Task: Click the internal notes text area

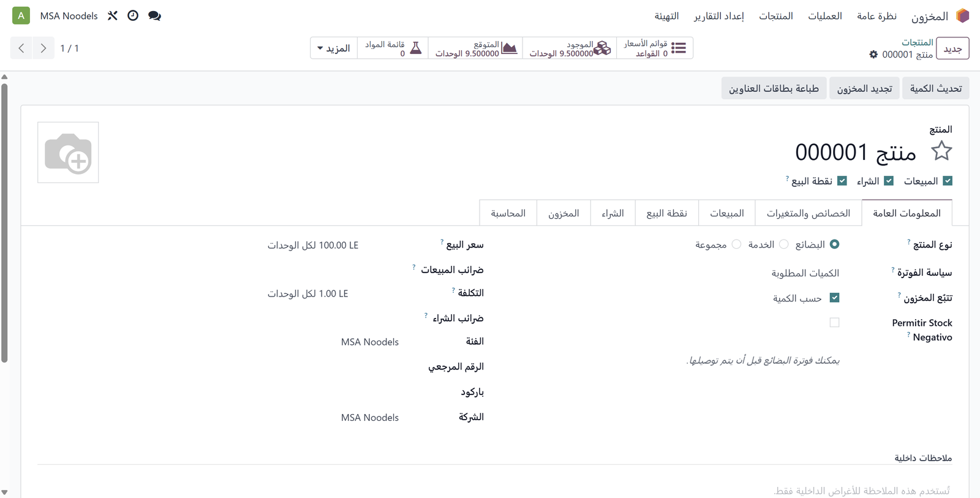Action: [x=495, y=491]
